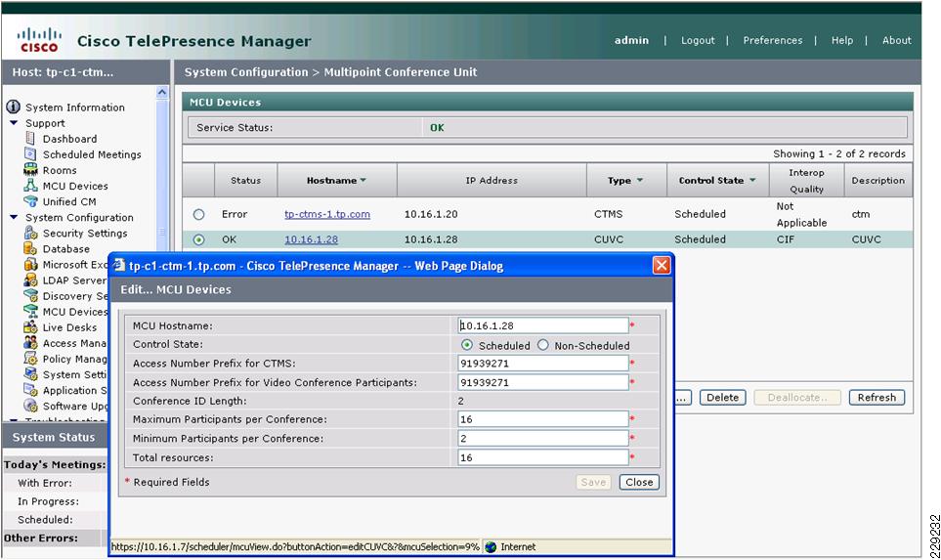941x560 pixels.
Task: Click the MCU Hostname input field
Action: pyautogui.click(x=542, y=325)
